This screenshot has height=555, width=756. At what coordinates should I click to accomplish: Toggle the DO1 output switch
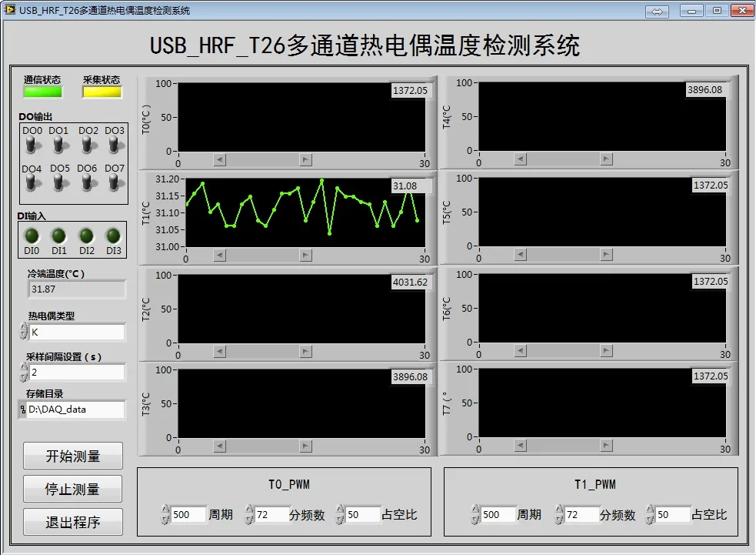point(58,144)
